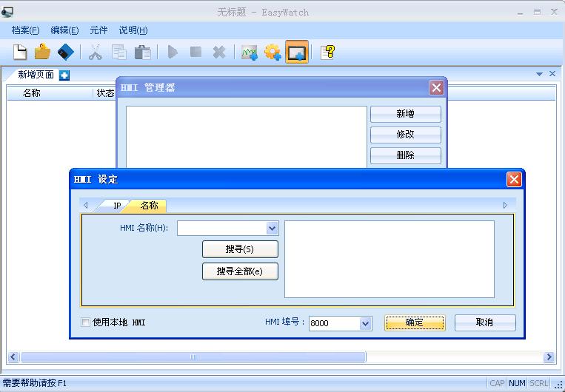Open the 元件 menu
Screen dimensions: 565x392
[98, 30]
